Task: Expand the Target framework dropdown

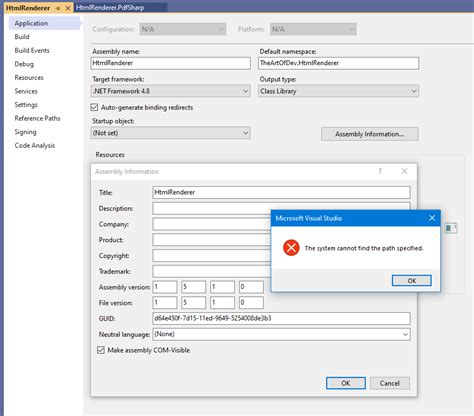Action: pyautogui.click(x=171, y=91)
